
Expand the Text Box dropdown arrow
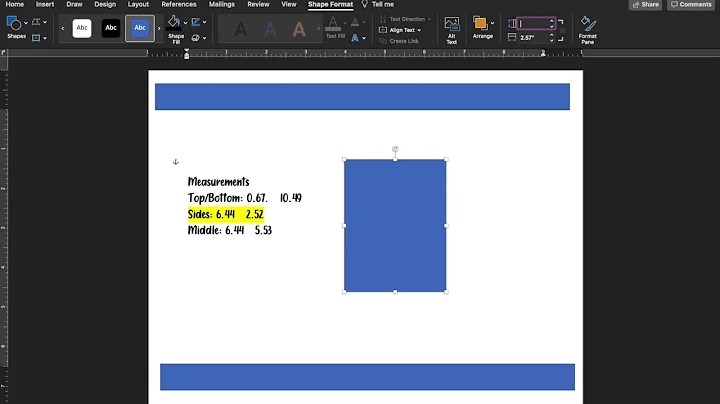pyautogui.click(x=45, y=38)
